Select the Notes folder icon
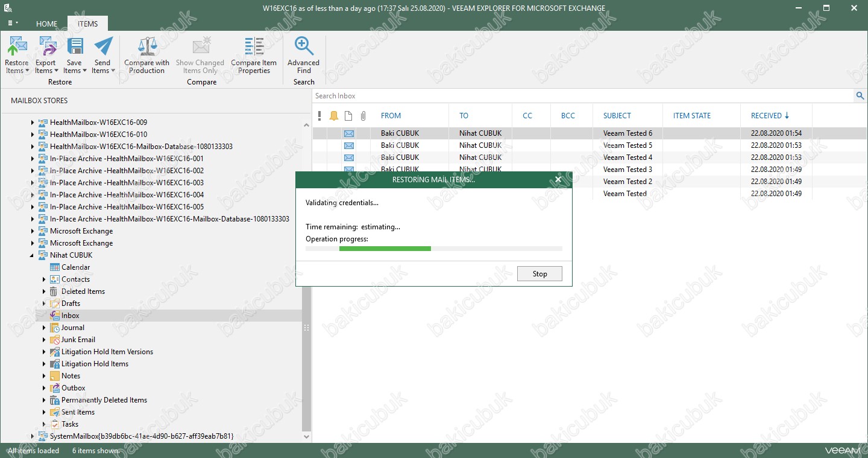This screenshot has width=868, height=458. [55, 376]
